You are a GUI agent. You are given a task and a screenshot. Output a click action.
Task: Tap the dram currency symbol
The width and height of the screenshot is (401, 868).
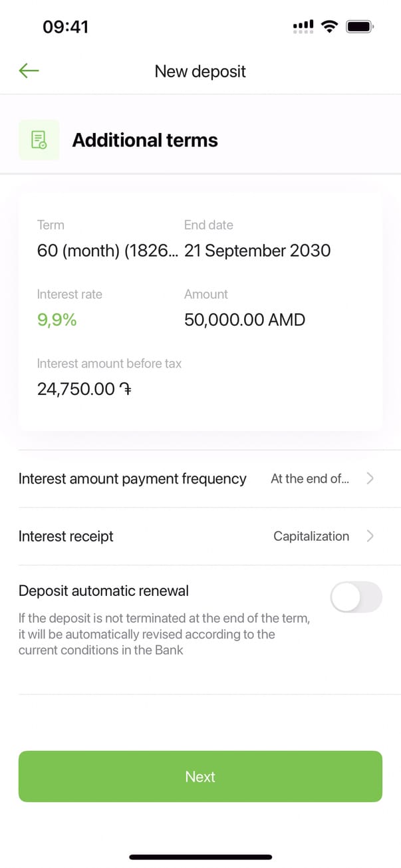[124, 389]
